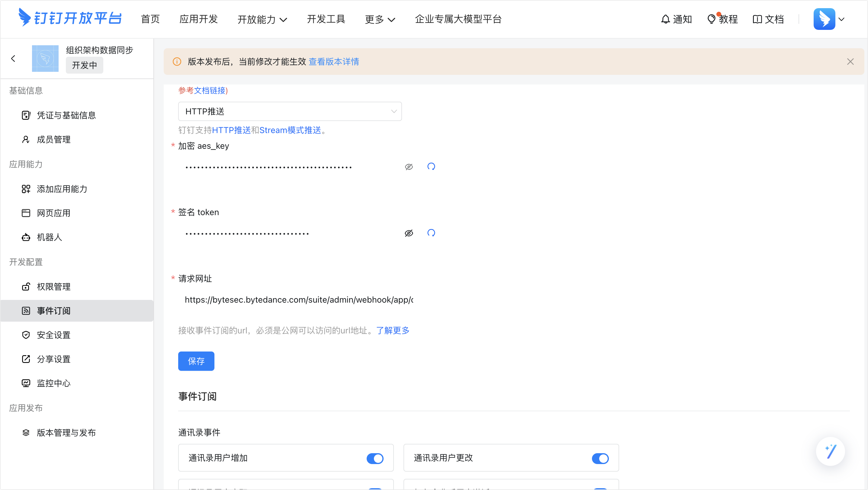This screenshot has width=868, height=490.
Task: Show the hidden 签名 token value
Action: point(409,233)
